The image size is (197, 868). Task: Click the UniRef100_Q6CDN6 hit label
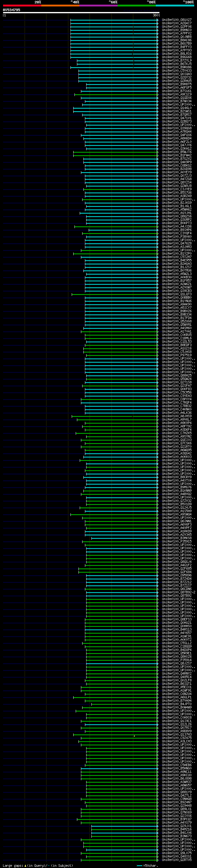[x=176, y=589]
